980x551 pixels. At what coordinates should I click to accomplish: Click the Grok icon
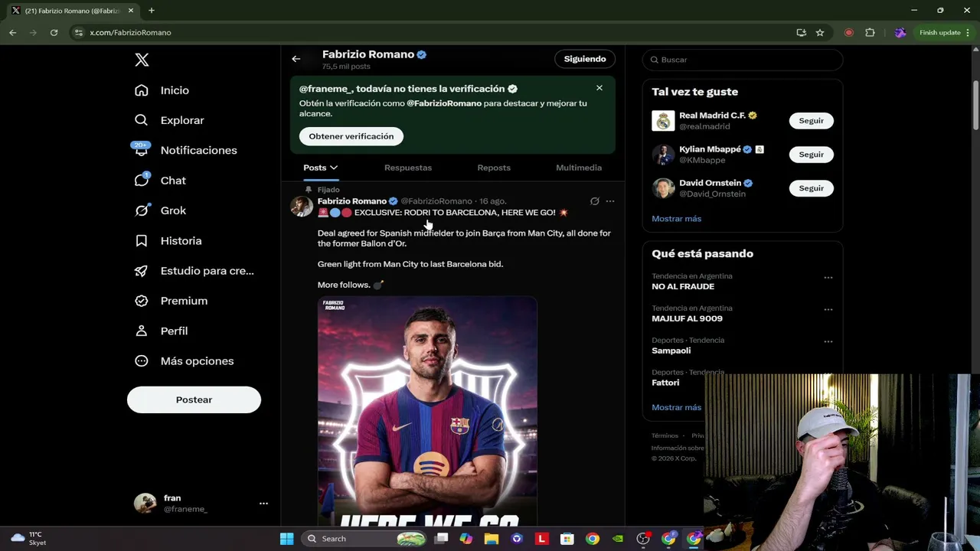click(x=142, y=210)
